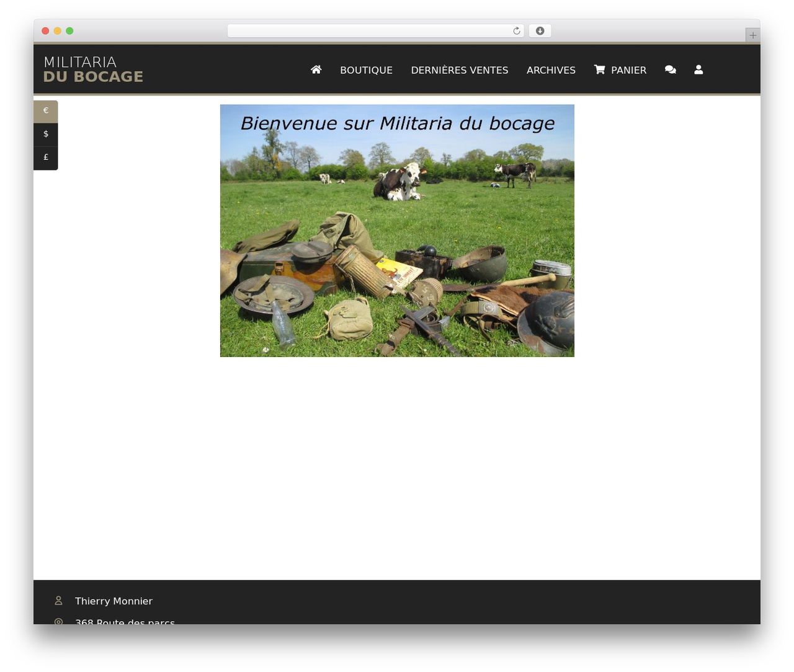
Task: Minimize window with yellow button
Action: pyautogui.click(x=58, y=31)
